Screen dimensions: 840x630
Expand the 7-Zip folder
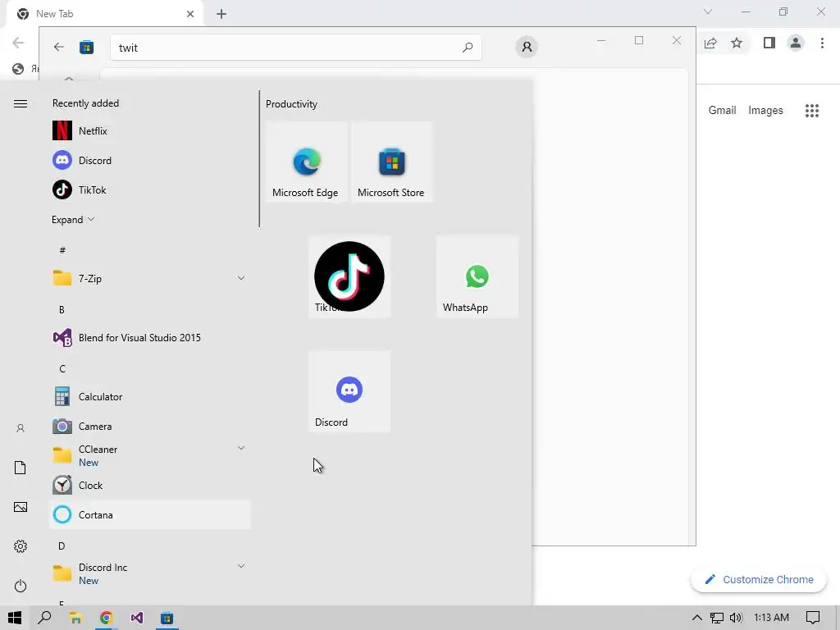coord(150,278)
